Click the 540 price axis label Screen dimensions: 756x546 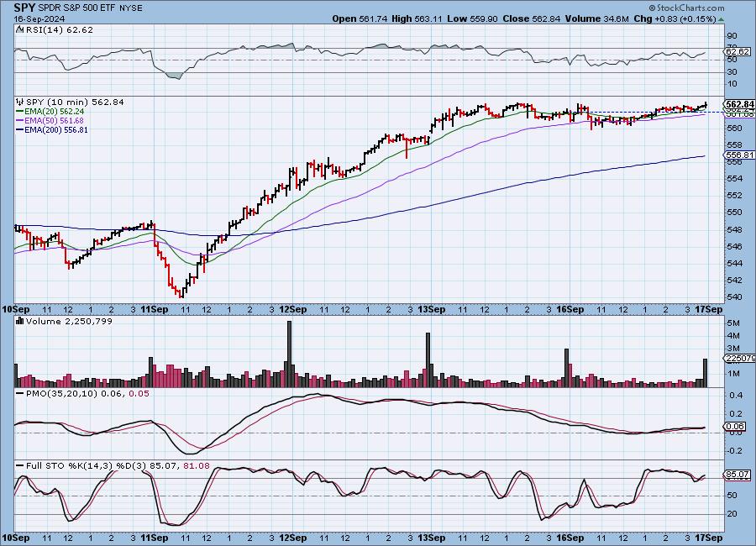coord(735,297)
